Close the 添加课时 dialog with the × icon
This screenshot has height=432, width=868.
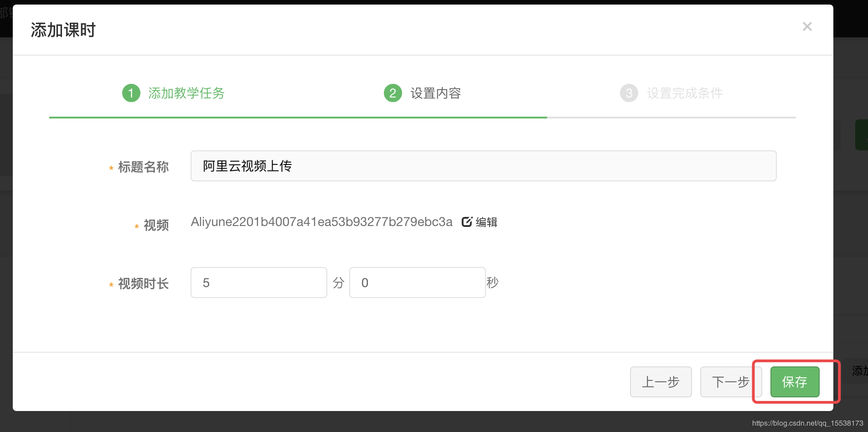pyautogui.click(x=807, y=26)
